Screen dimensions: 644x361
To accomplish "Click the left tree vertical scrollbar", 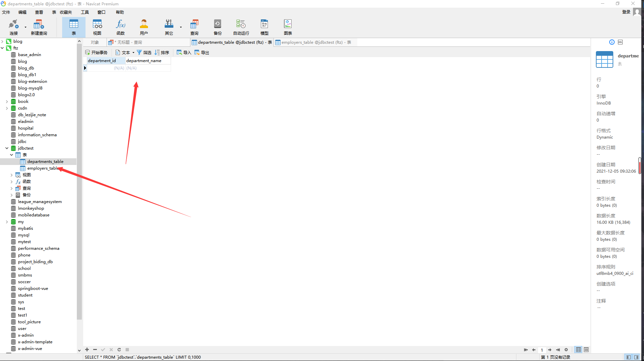I will click(79, 182).
